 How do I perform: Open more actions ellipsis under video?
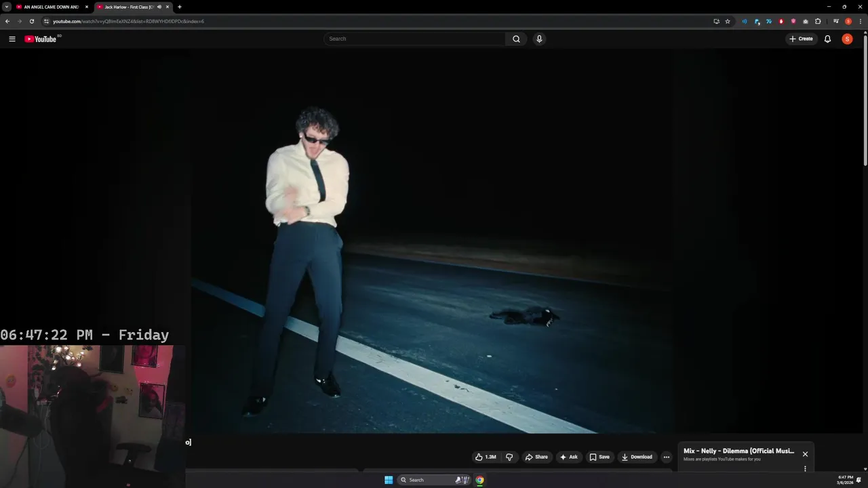(666, 457)
